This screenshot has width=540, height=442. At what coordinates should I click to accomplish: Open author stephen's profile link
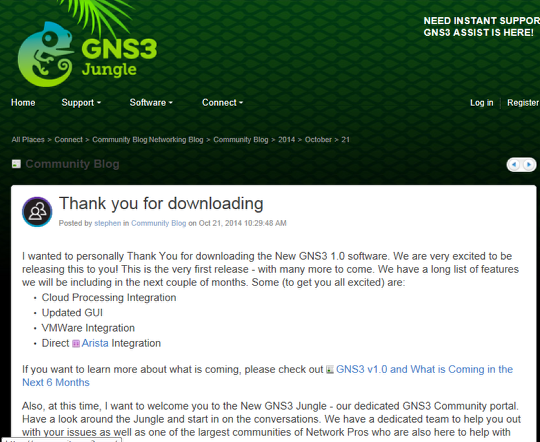pos(108,223)
